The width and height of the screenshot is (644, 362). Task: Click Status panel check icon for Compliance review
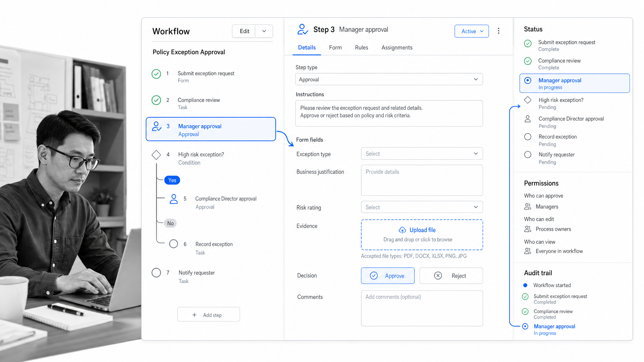tap(528, 61)
